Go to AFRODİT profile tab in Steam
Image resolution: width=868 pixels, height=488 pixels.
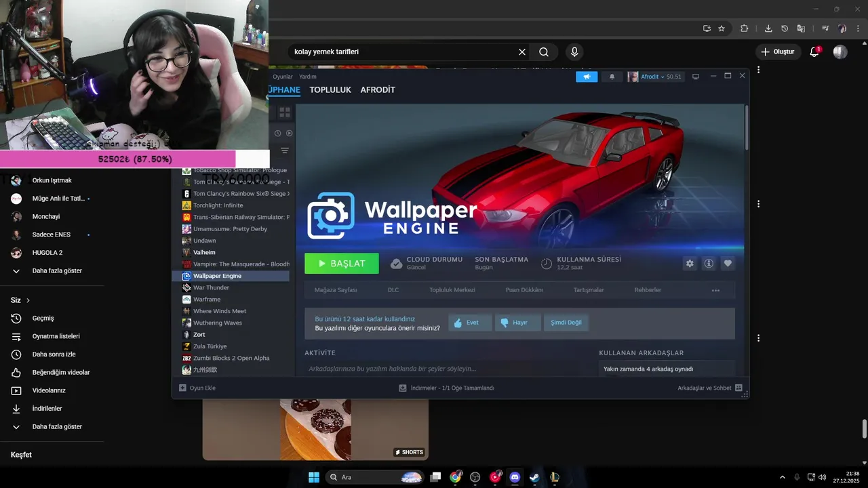[x=378, y=89]
